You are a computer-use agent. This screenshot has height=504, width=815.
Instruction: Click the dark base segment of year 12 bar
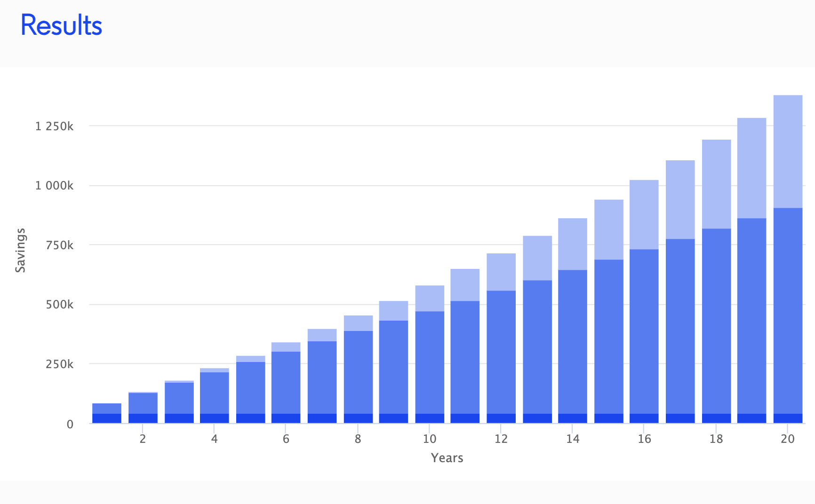tap(501, 418)
